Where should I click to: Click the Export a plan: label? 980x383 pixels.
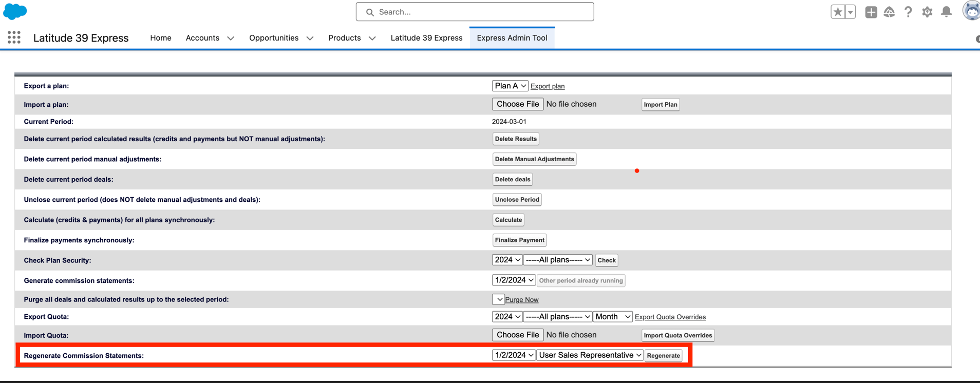click(x=46, y=86)
